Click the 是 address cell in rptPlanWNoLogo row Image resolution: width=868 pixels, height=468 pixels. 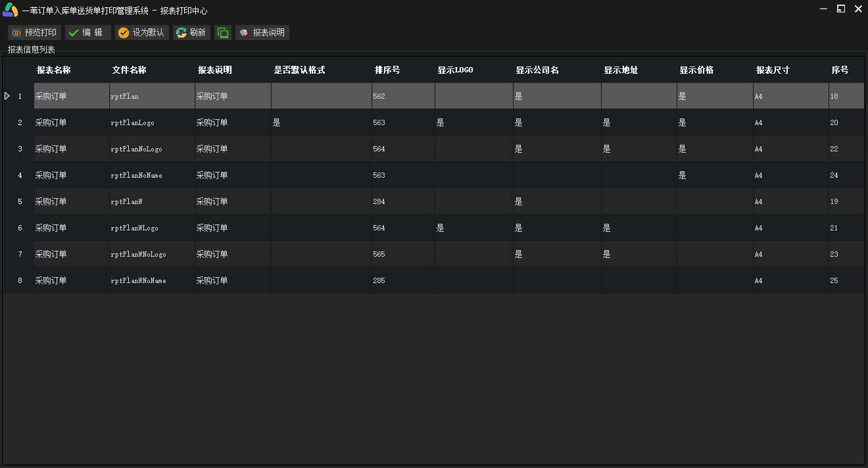(639, 254)
